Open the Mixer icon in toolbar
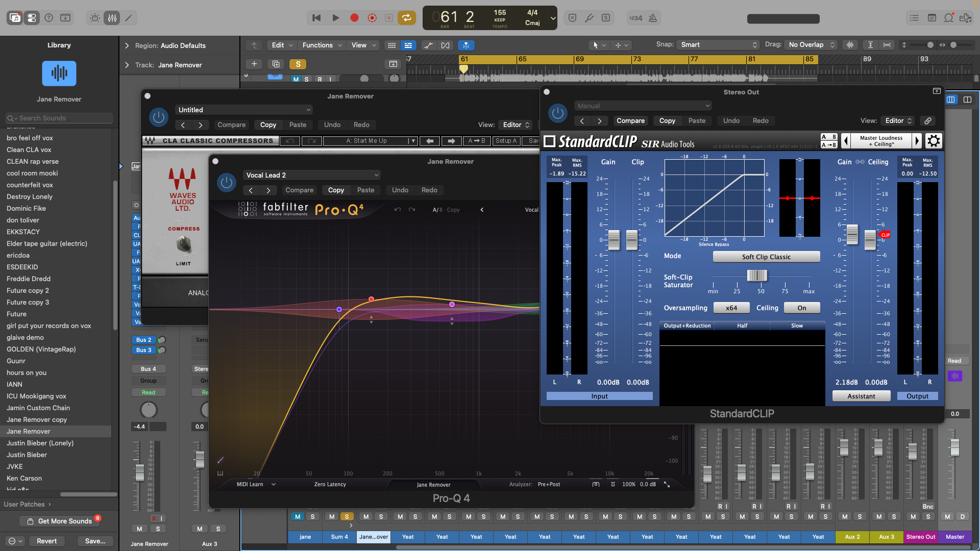The width and height of the screenshot is (980, 551). click(112, 18)
